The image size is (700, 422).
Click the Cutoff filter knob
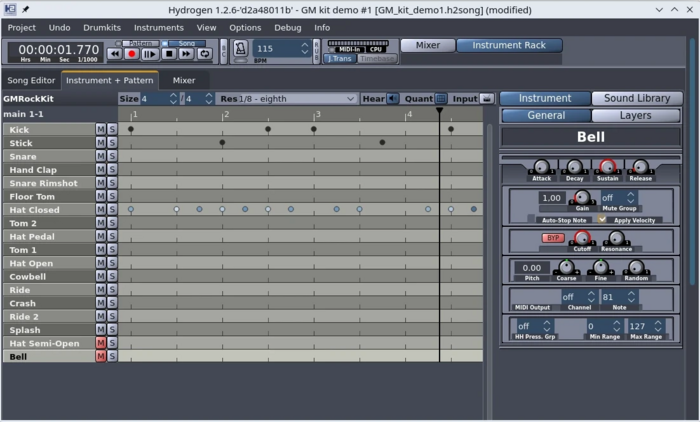tap(582, 238)
